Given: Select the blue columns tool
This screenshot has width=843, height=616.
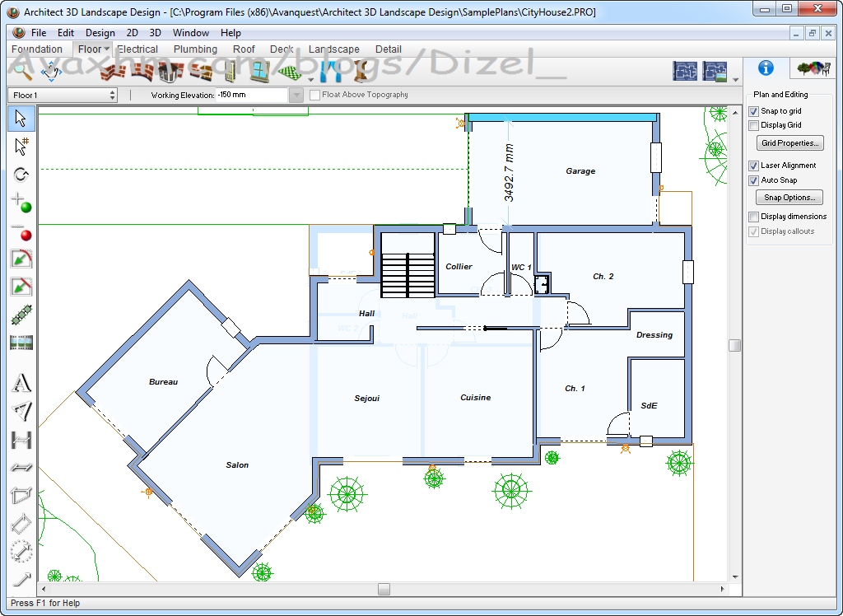Looking at the screenshot, I should pos(332,71).
